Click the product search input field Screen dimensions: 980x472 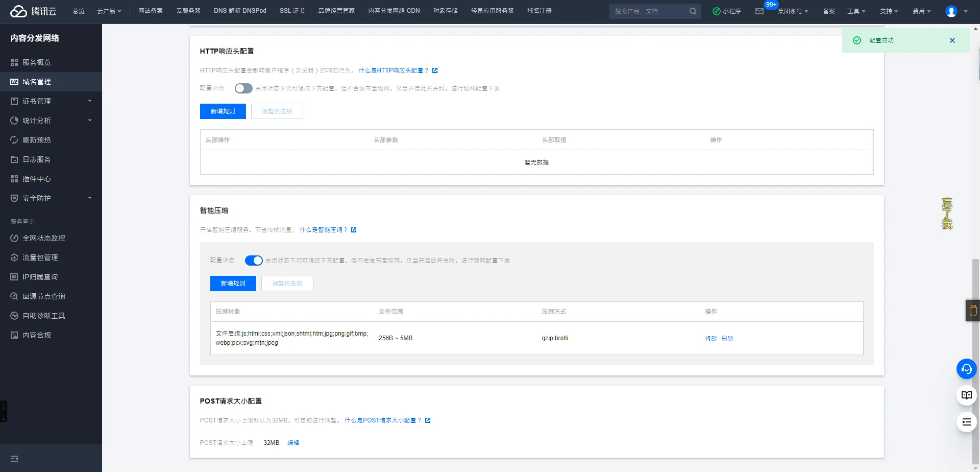click(x=648, y=11)
